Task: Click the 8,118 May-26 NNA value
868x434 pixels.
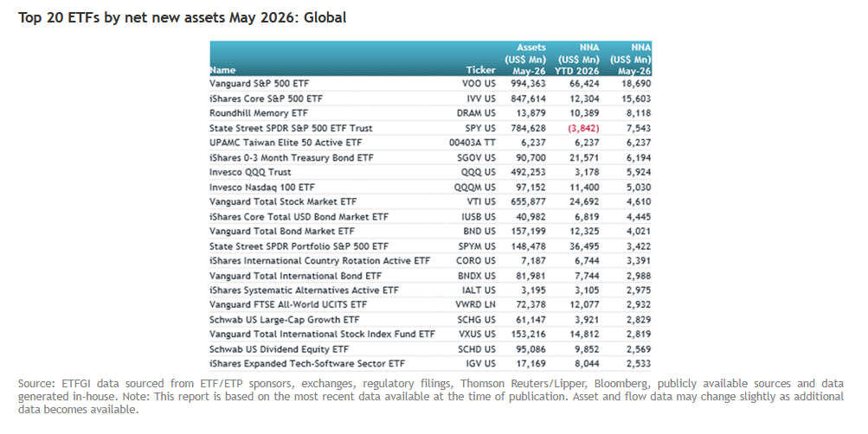Action: (639, 112)
